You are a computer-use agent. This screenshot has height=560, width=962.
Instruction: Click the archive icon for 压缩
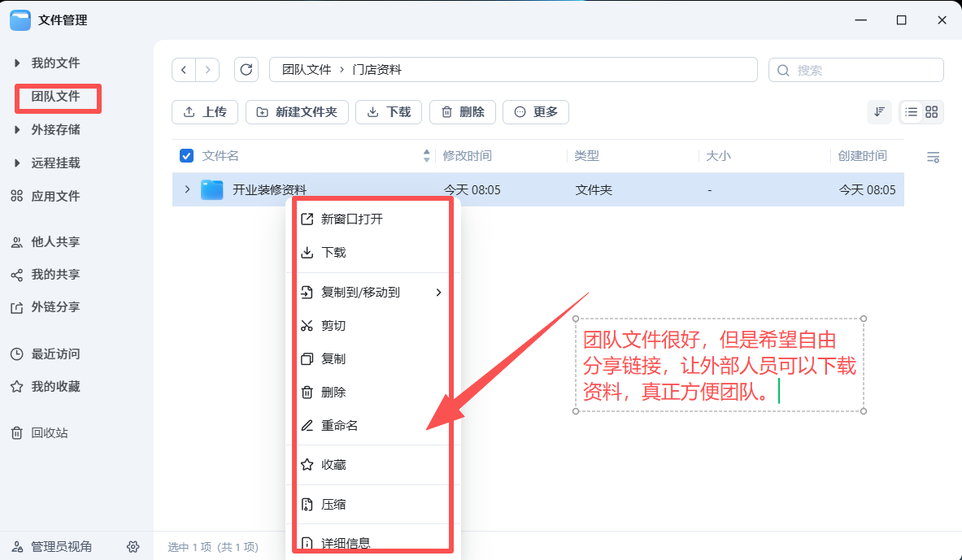[307, 505]
